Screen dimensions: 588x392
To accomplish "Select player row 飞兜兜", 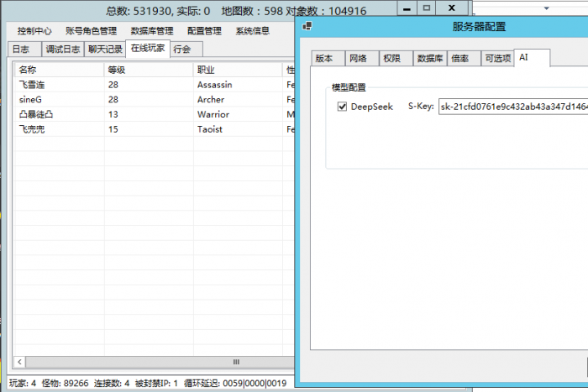I will coord(154,129).
